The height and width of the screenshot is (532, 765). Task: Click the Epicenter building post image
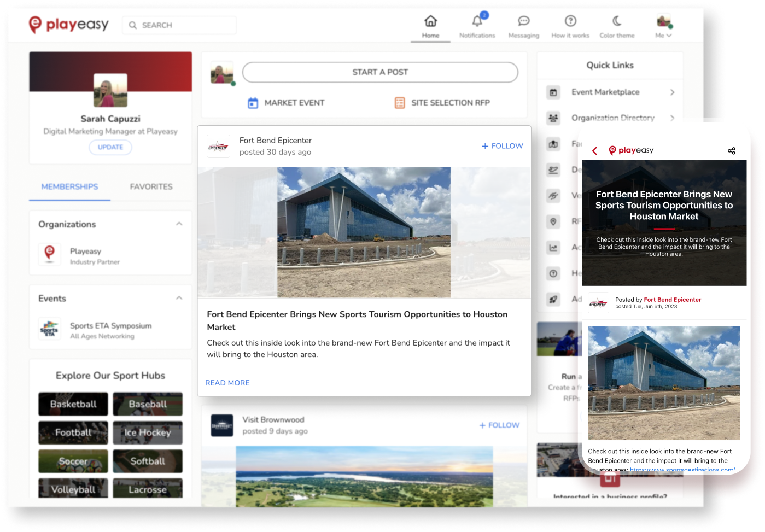(364, 232)
